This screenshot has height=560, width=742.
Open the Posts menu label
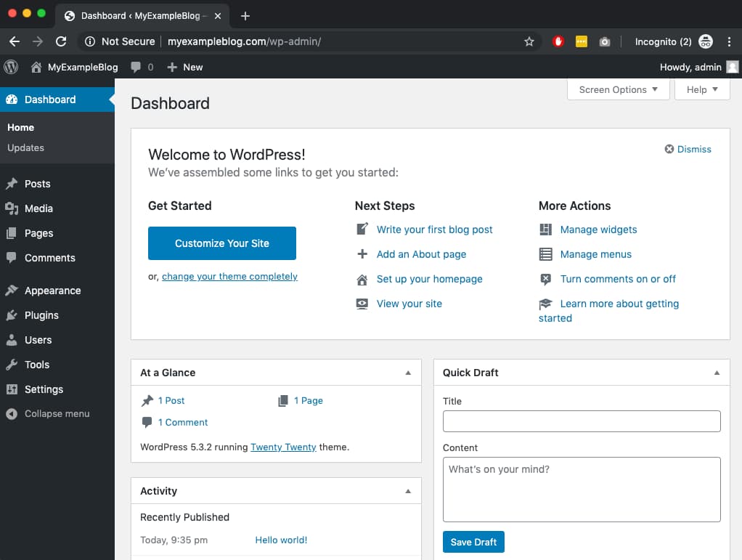click(37, 184)
